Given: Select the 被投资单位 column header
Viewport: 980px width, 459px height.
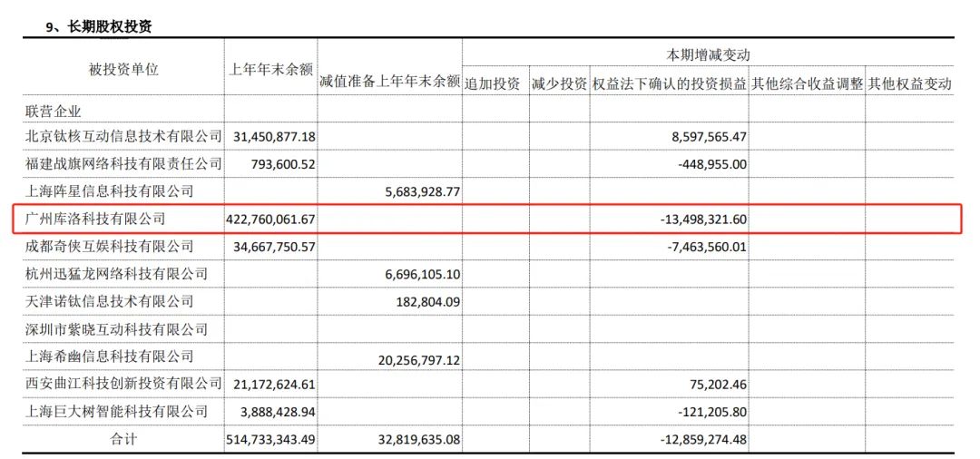Looking at the screenshot, I should 123,69.
